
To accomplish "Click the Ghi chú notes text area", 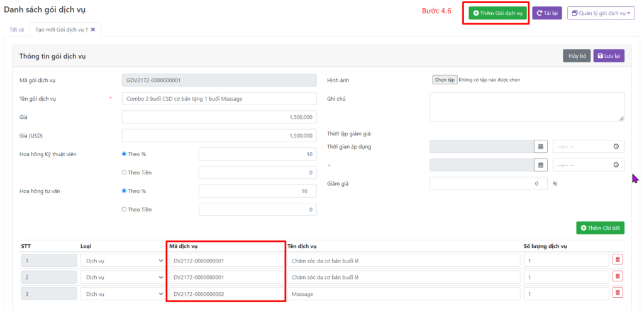I will (x=526, y=106).
